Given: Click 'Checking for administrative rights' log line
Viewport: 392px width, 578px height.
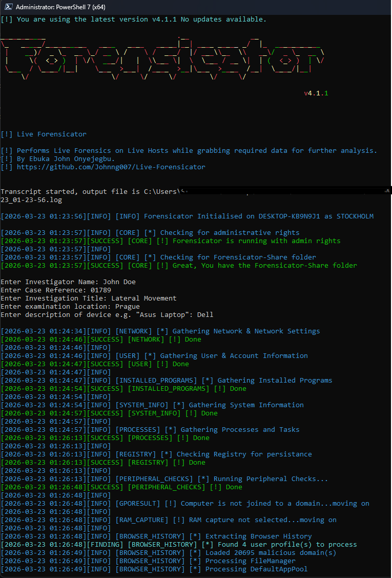Looking at the screenshot, I should point(150,233).
